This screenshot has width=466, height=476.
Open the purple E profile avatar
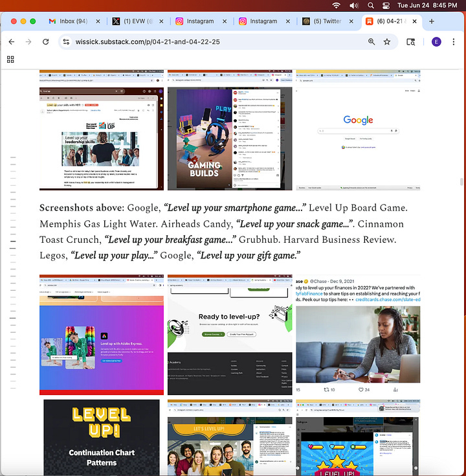(436, 42)
